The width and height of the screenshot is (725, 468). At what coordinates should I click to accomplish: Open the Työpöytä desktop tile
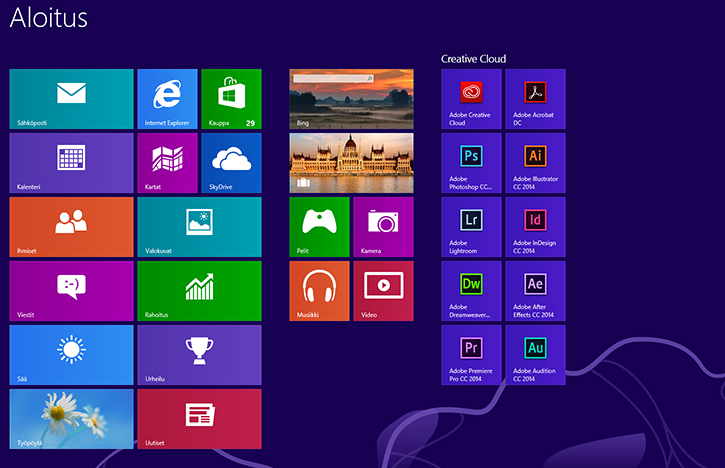71,419
